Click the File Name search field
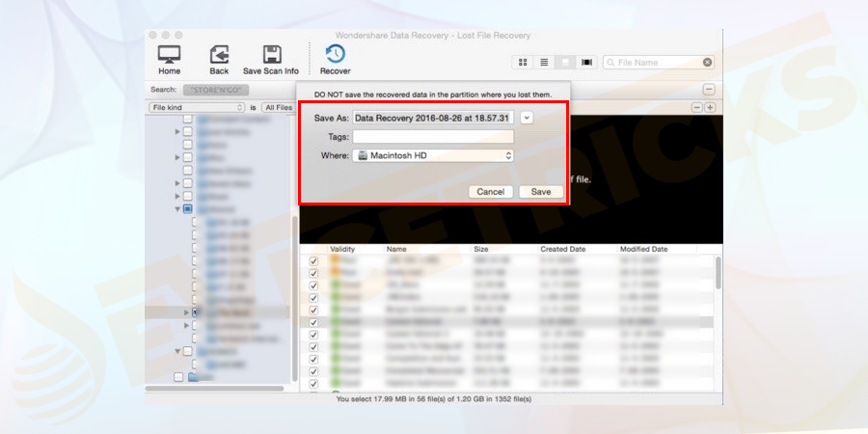Screen dimensions: 868x434 pyautogui.click(x=658, y=63)
